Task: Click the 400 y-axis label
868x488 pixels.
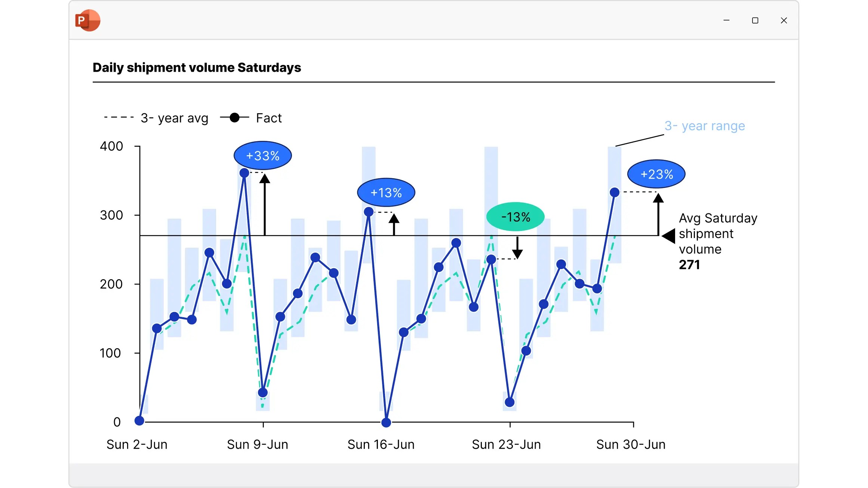Action: [x=111, y=146]
